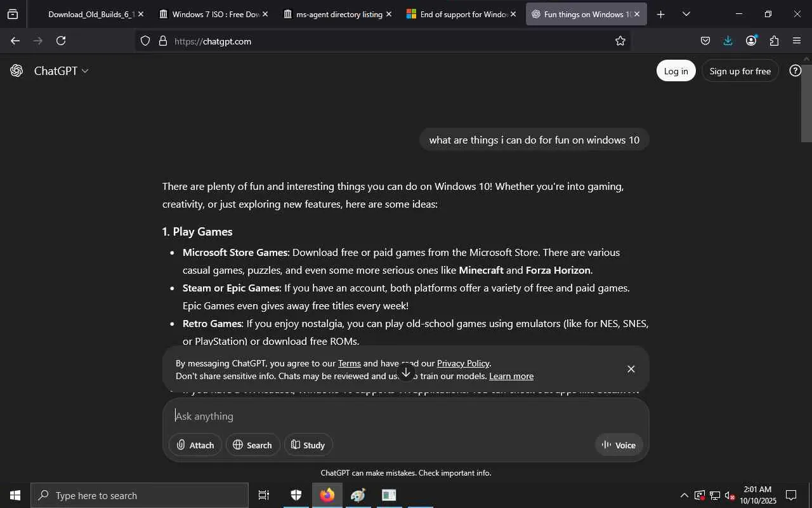Close the ms-agent directory listing tab
Viewport: 812px width, 508px height.
[389, 14]
